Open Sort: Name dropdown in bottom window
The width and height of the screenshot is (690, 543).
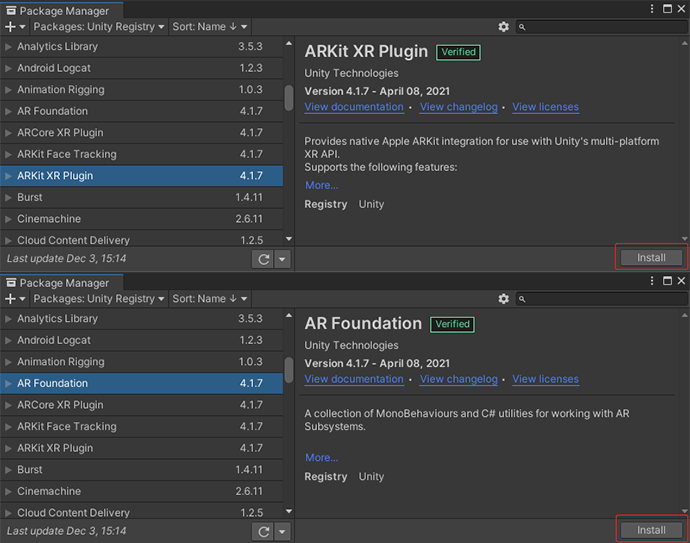[209, 299]
